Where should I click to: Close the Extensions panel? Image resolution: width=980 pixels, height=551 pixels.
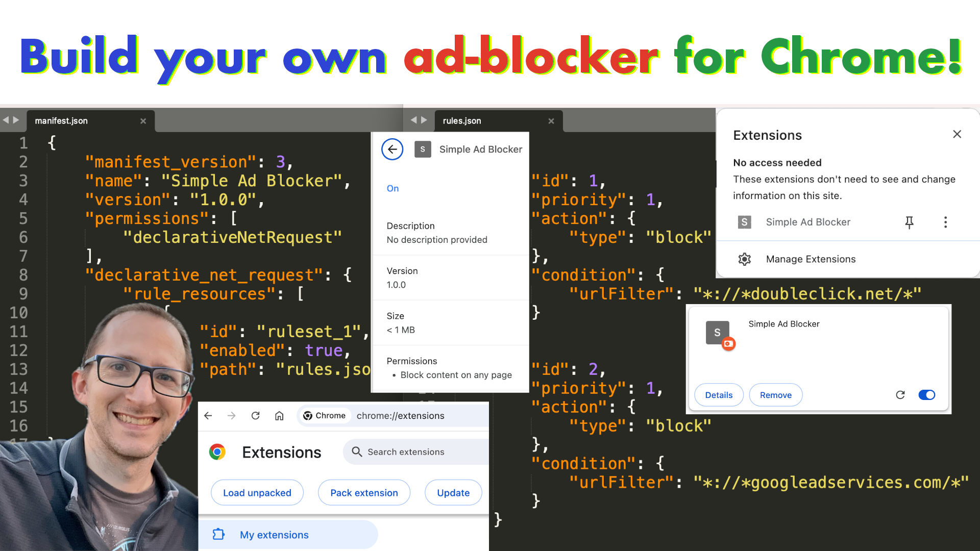pyautogui.click(x=957, y=134)
